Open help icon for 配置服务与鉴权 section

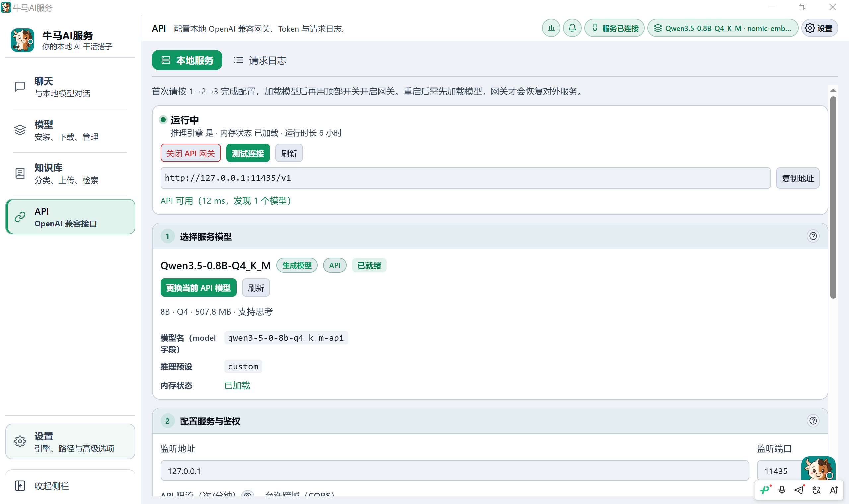(813, 421)
